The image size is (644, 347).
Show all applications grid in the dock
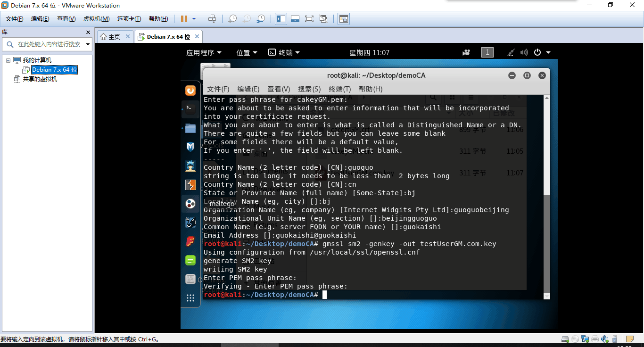pyautogui.click(x=190, y=298)
